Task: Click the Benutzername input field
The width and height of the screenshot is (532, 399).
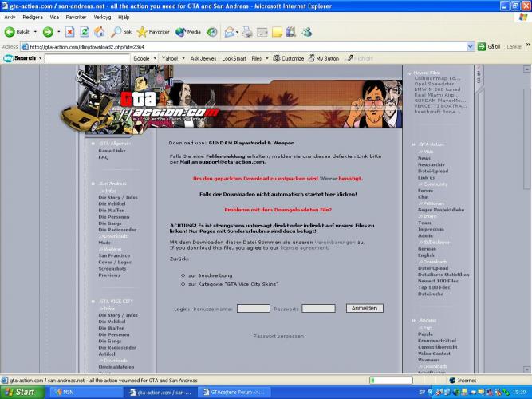Action: 254,308
